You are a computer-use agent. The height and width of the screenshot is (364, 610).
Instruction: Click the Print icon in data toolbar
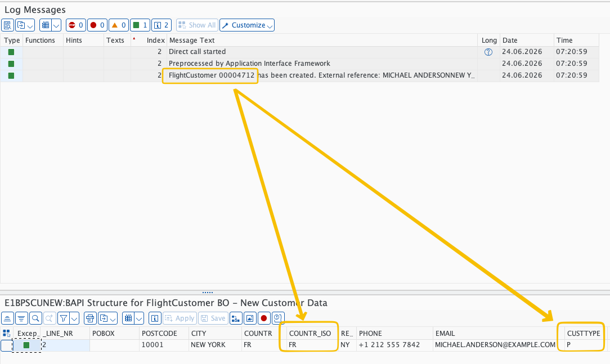coord(90,318)
